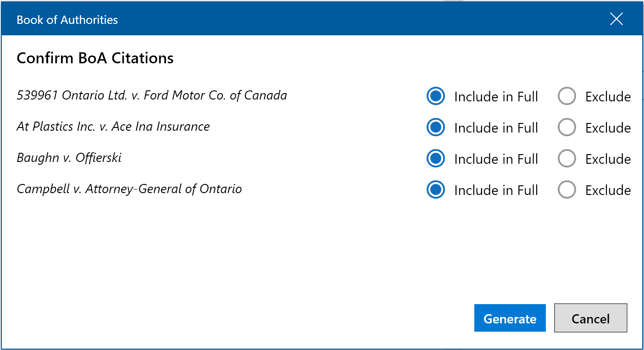Click the Baughn v. Offierski citation text
Screen dimensions: 644x350
tap(69, 158)
